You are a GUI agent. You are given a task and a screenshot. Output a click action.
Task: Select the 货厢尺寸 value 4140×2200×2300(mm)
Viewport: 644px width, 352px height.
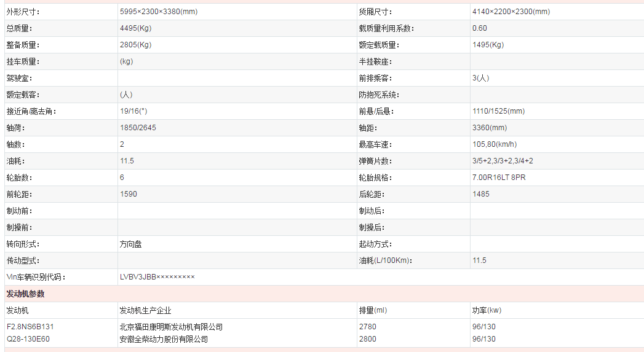[x=511, y=12]
